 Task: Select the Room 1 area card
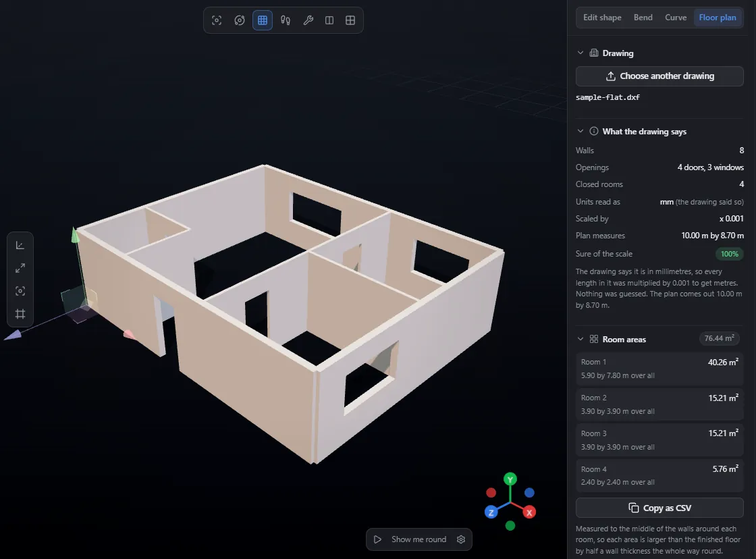coord(659,369)
